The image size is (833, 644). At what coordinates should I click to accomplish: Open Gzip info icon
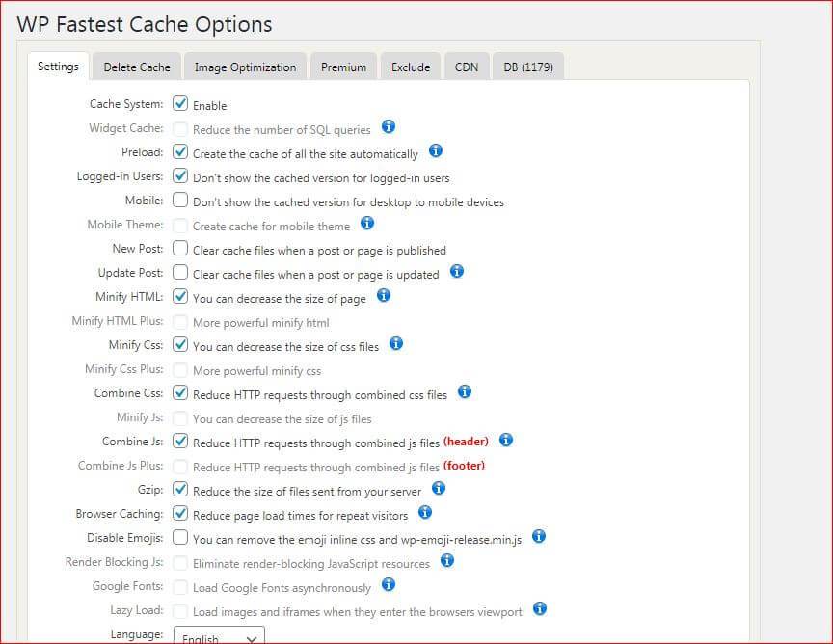439,488
